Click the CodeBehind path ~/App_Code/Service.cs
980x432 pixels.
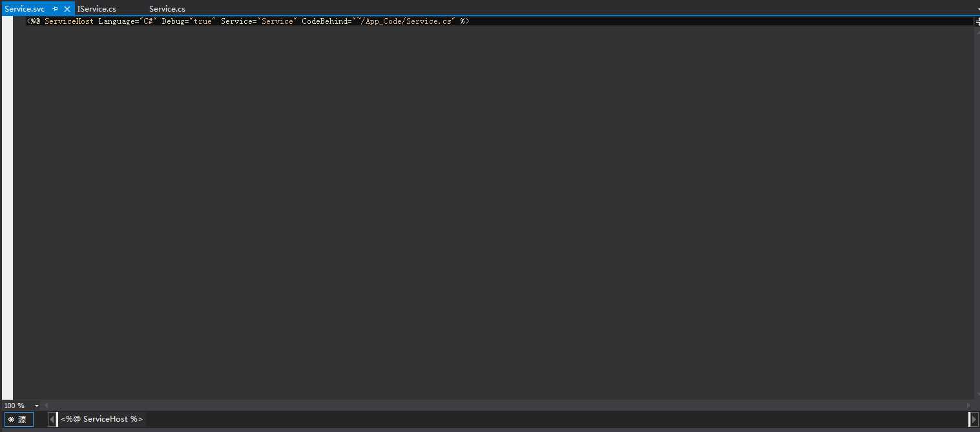(x=405, y=21)
